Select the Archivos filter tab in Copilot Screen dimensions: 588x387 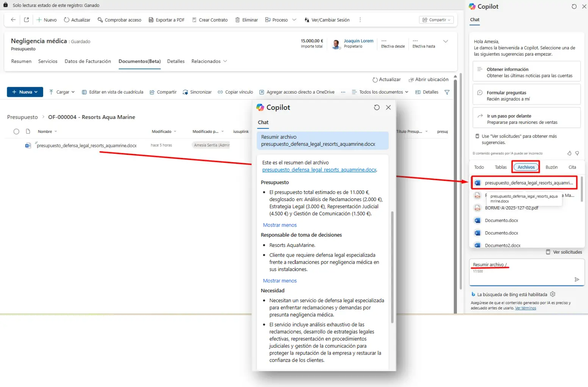(526, 167)
